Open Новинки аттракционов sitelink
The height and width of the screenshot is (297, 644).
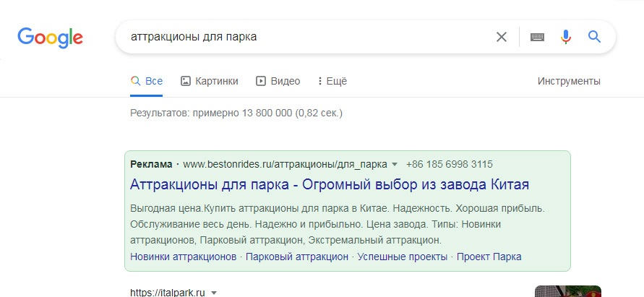click(x=183, y=257)
